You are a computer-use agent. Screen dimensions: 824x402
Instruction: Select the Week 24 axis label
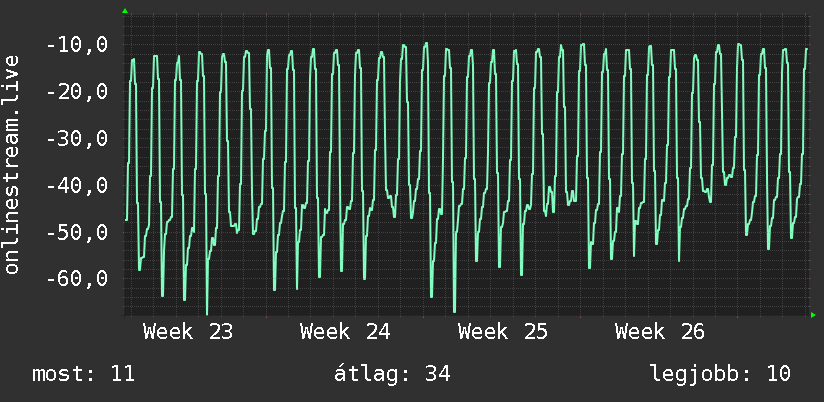345,332
